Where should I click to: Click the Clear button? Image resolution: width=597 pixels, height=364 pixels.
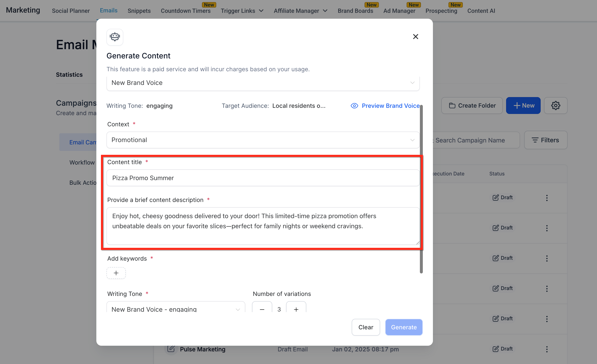365,327
